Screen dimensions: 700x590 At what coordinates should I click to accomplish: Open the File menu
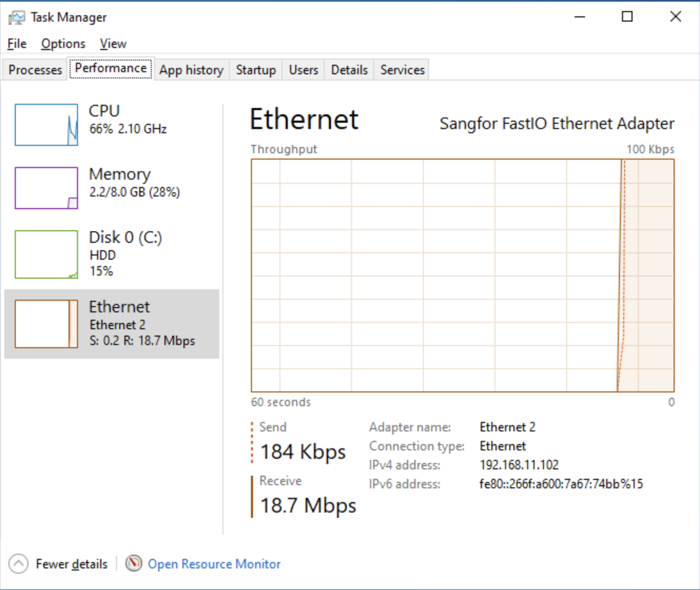click(16, 43)
